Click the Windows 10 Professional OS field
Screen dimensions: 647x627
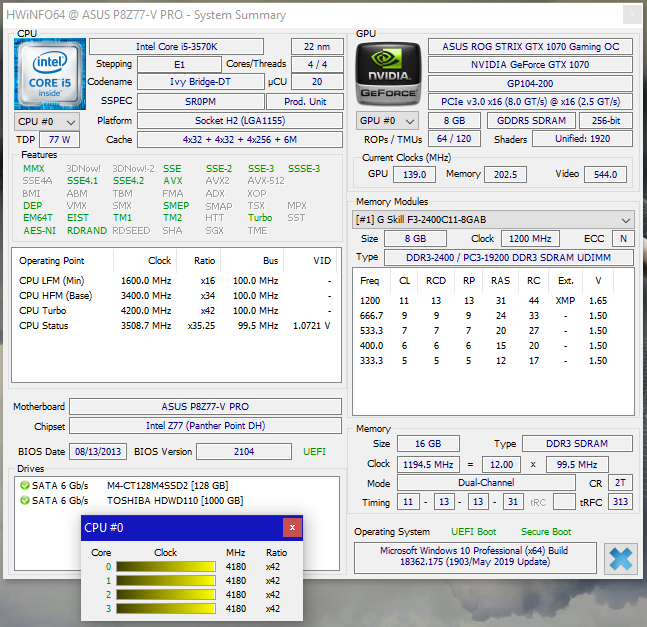[x=475, y=557]
